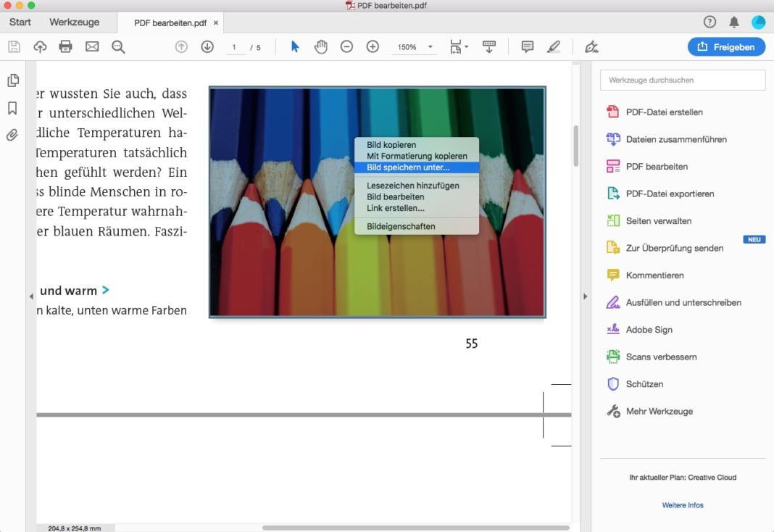Click the Werkzeuge durchsuchen search field

683,80
